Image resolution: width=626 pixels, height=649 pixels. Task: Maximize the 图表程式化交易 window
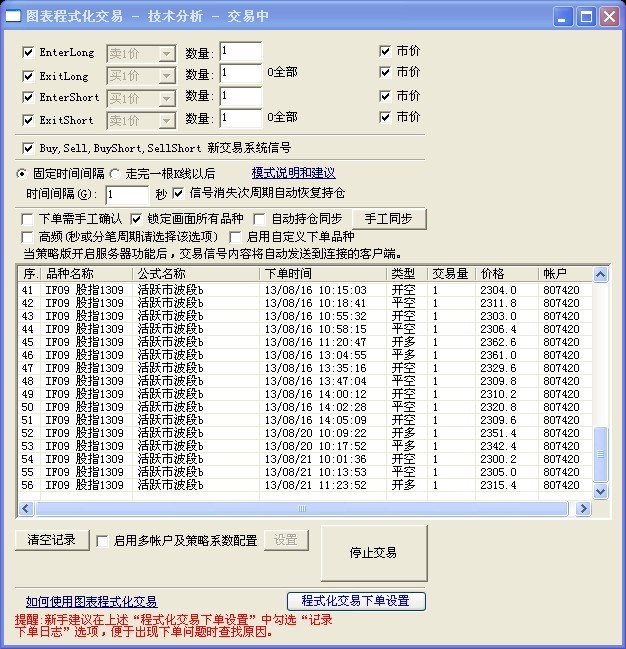(586, 17)
